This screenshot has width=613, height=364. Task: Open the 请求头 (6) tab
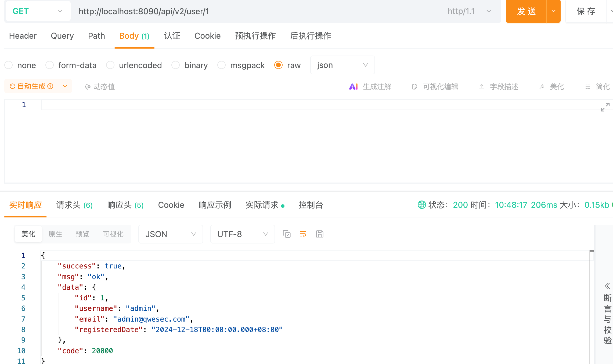click(74, 205)
